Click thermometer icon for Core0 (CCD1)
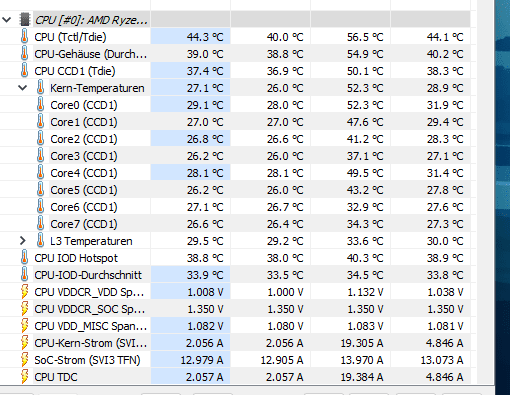510x395 pixels. point(40,105)
